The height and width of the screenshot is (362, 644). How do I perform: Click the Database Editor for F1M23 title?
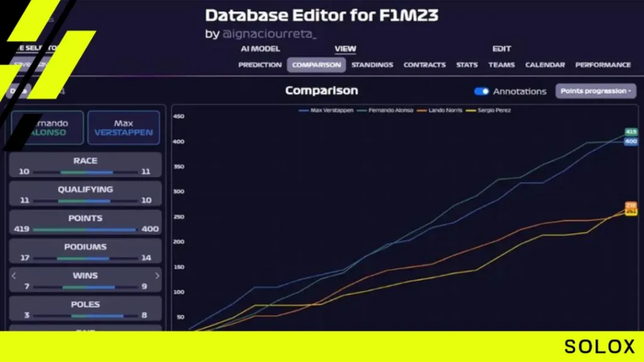pyautogui.click(x=321, y=16)
